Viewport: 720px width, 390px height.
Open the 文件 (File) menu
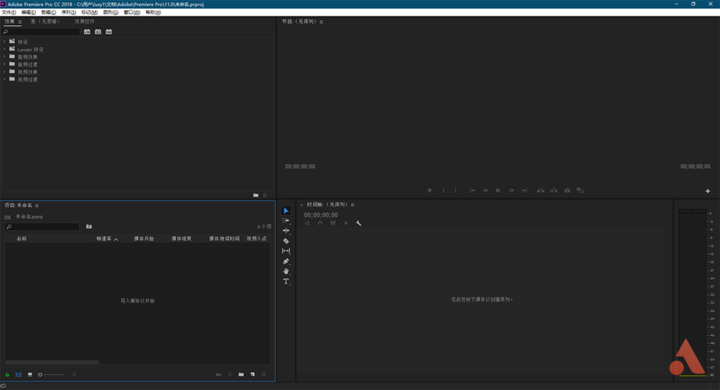(9, 12)
